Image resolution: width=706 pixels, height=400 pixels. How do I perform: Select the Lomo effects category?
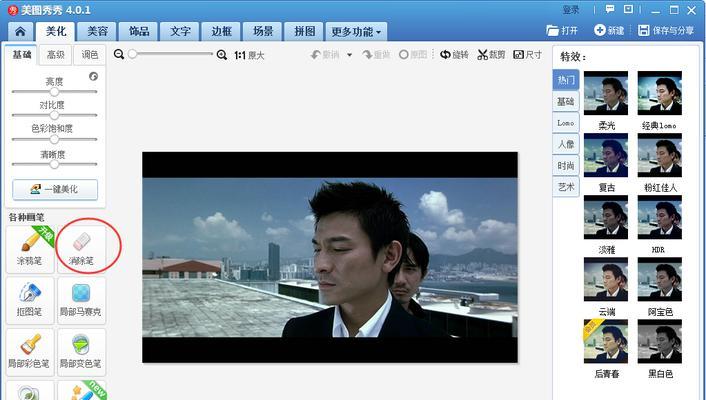click(x=566, y=123)
